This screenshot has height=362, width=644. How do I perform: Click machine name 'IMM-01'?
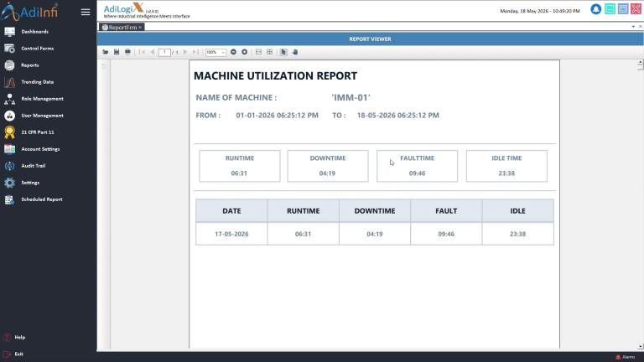[351, 98]
